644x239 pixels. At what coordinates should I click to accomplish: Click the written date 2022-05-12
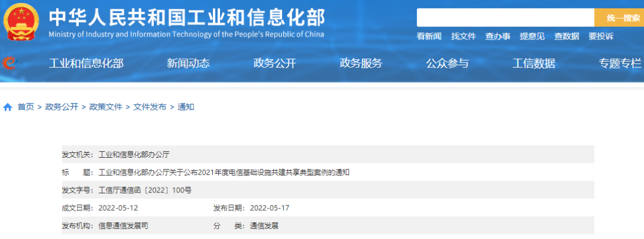click(118, 208)
